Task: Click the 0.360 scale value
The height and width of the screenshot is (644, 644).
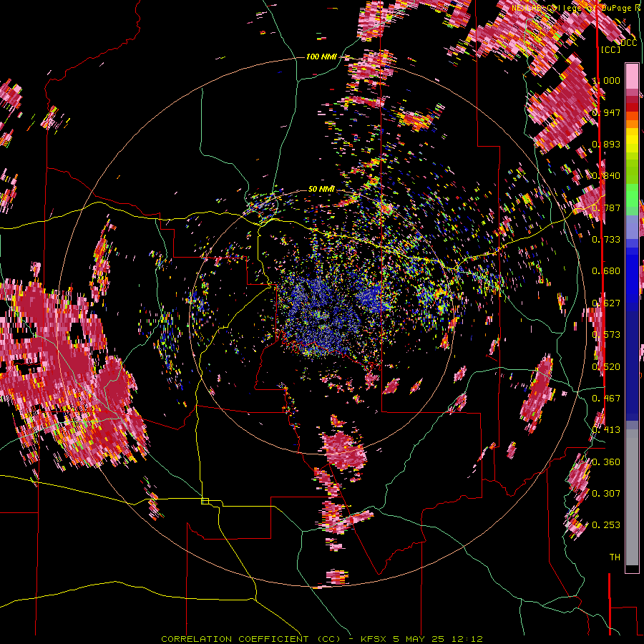Action: tap(606, 462)
